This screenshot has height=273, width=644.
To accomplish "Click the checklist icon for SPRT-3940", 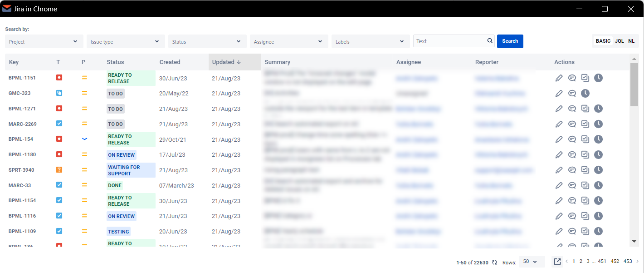I will coord(585,170).
